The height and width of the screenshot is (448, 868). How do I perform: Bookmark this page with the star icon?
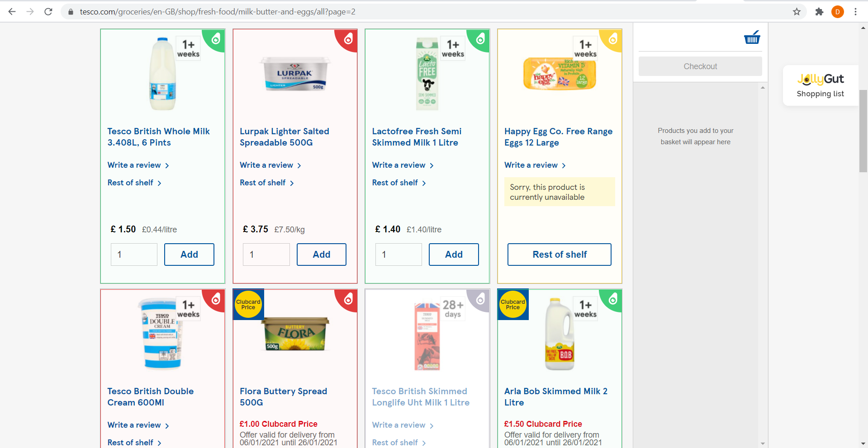(797, 12)
